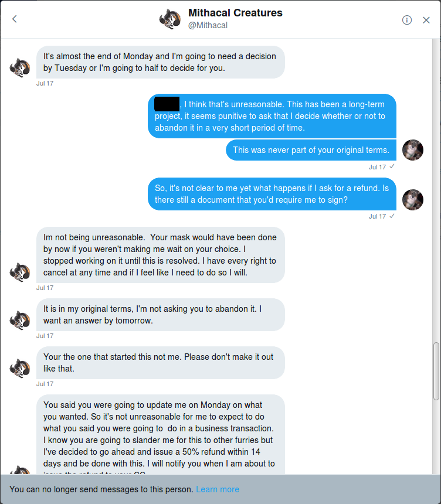Screen dimensions: 441x504
Task: Click the sent checkmark under the refund question
Action: point(392,216)
